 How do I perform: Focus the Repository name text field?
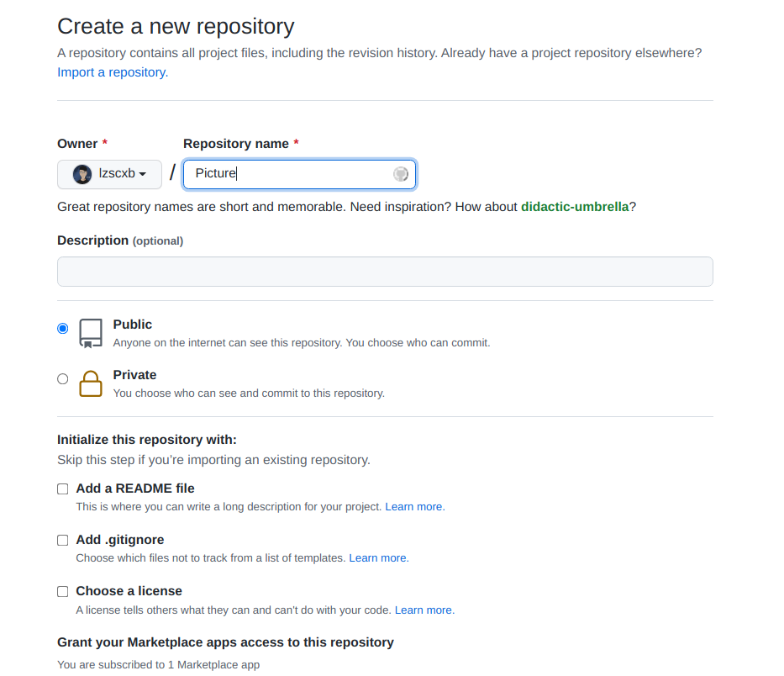[290, 174]
